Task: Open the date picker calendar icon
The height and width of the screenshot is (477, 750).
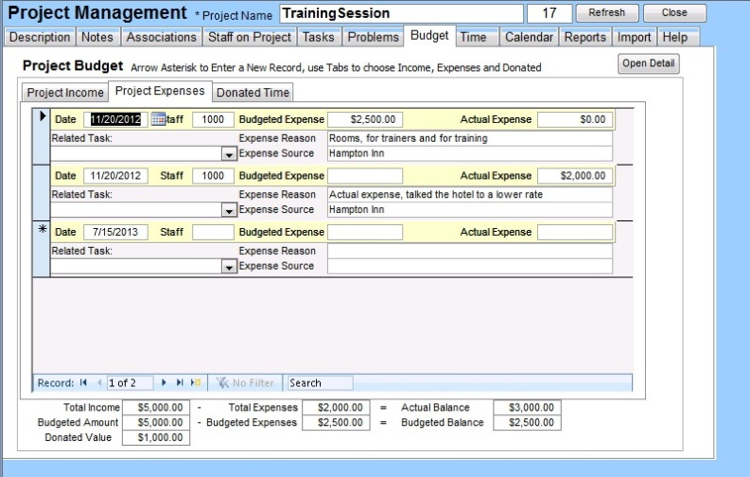Action: (158, 119)
